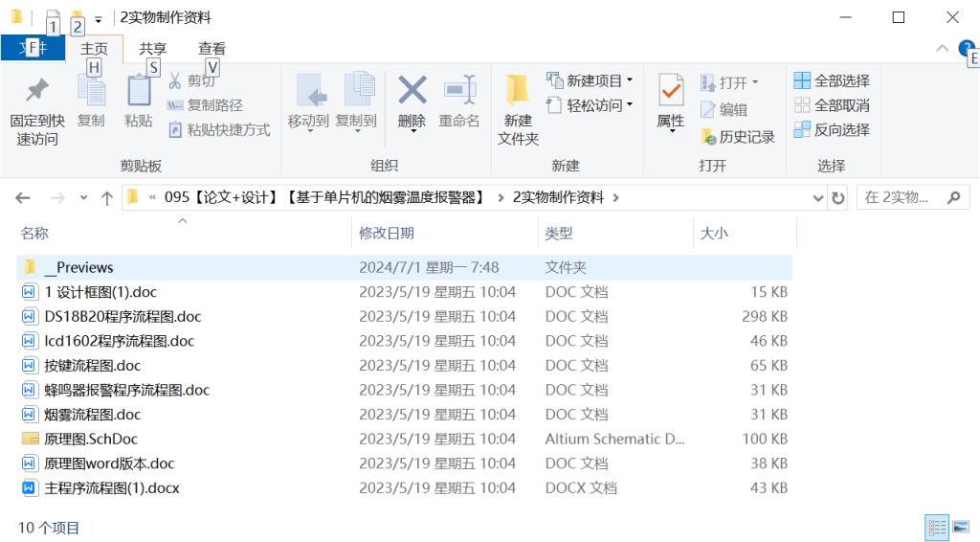The image size is (980, 542).
Task: Go up one folder level
Action: (x=107, y=198)
